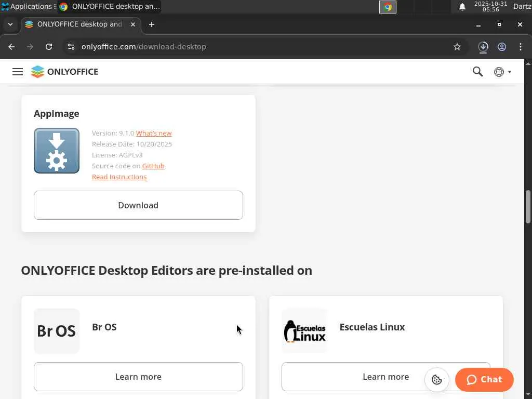Open the language globe dropdown

pos(502,72)
